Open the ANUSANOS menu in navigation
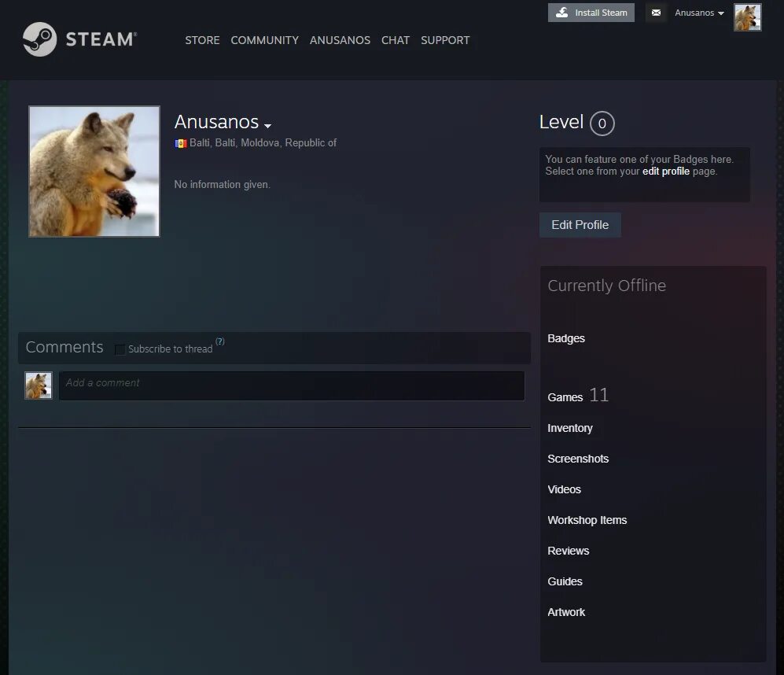The height and width of the screenshot is (675, 784). pyautogui.click(x=340, y=40)
